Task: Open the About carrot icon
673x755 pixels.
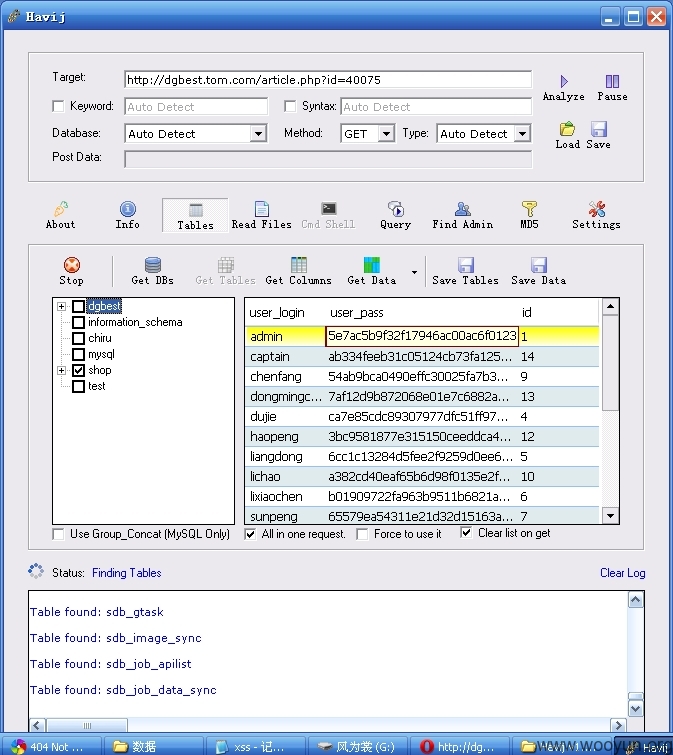Action: point(61,208)
